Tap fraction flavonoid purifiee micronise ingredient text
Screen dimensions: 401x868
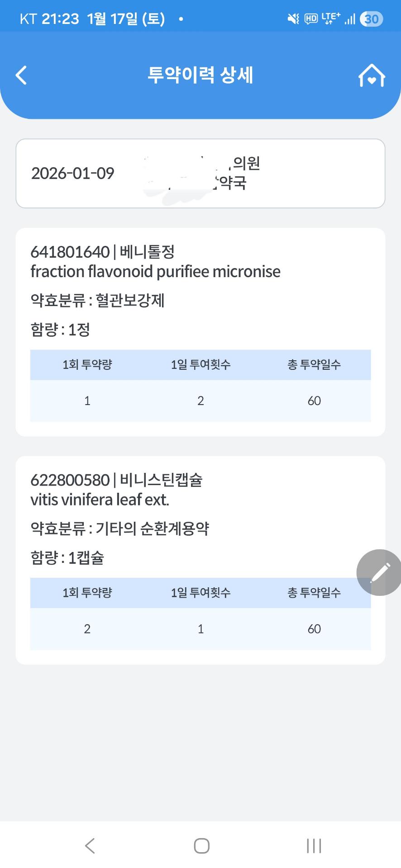pyautogui.click(x=155, y=272)
